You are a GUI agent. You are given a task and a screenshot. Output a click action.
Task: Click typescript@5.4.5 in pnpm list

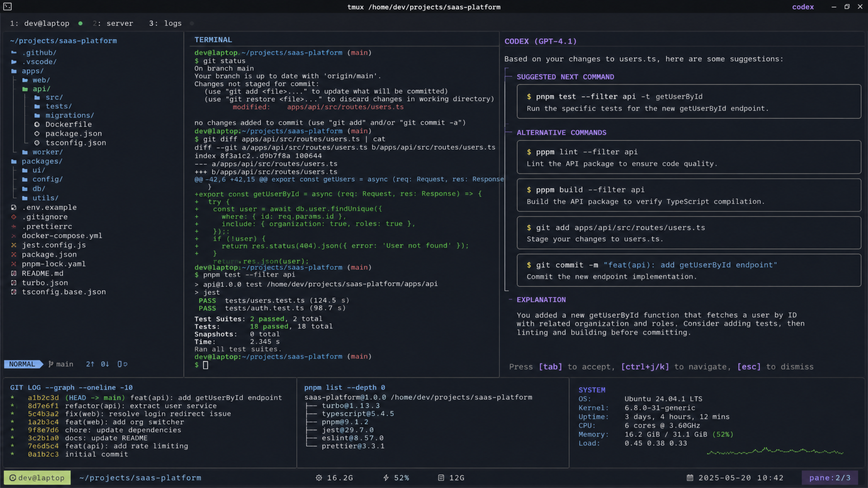pos(358,414)
